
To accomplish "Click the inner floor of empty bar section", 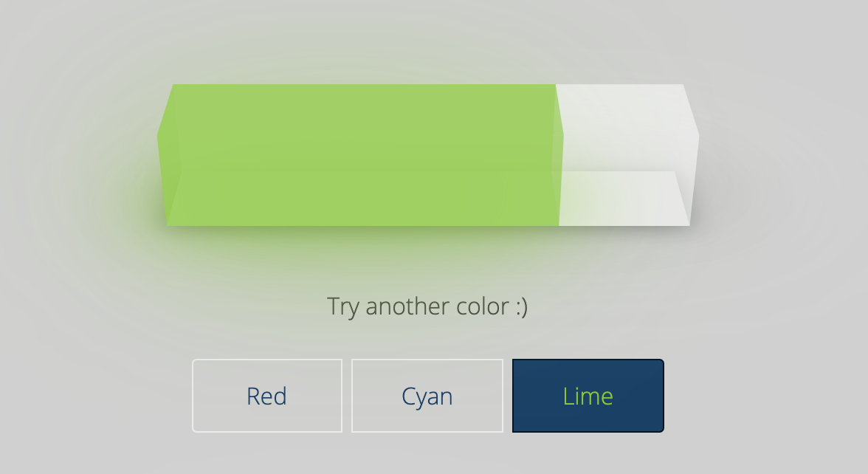I will (624, 198).
